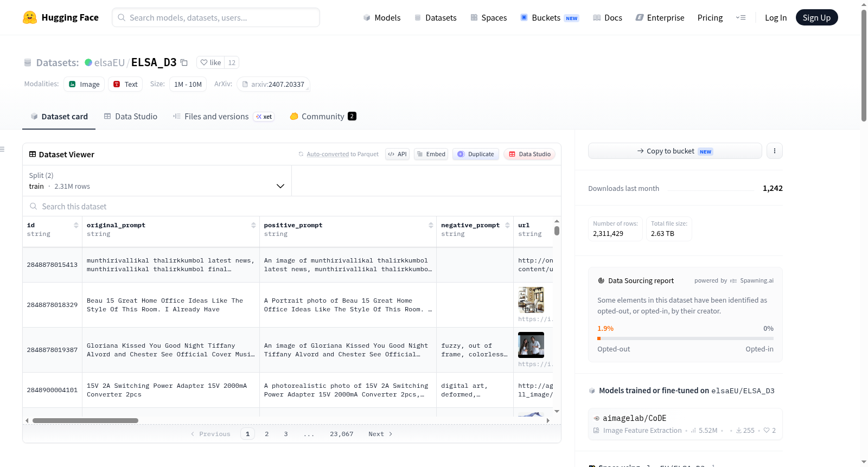Open Buckets in the top navigation
The image size is (868, 467).
[550, 17]
